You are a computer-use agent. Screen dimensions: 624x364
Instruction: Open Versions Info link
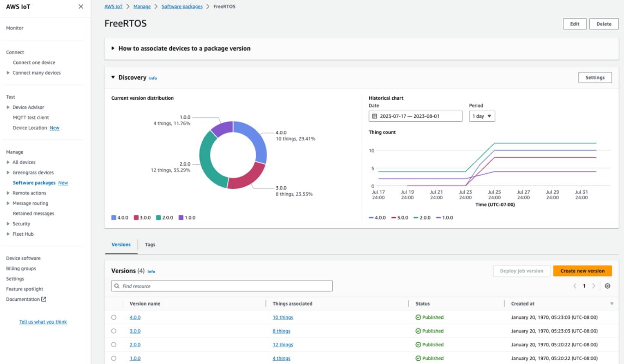151,271
